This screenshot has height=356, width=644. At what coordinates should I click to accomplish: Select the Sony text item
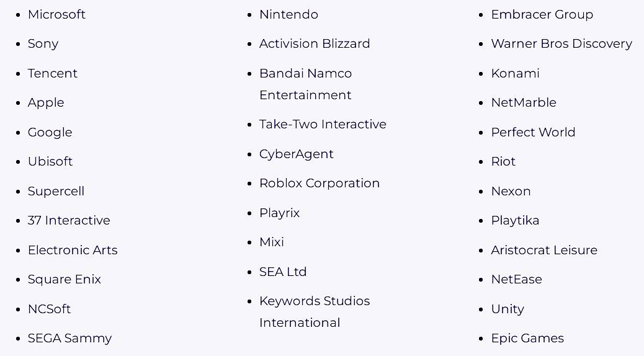[43, 44]
